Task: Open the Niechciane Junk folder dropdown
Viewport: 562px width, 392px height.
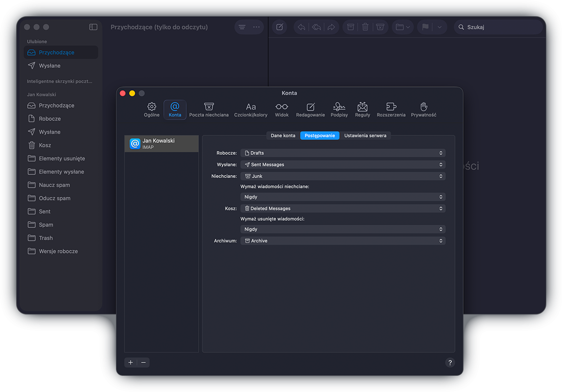Action: [x=343, y=176]
